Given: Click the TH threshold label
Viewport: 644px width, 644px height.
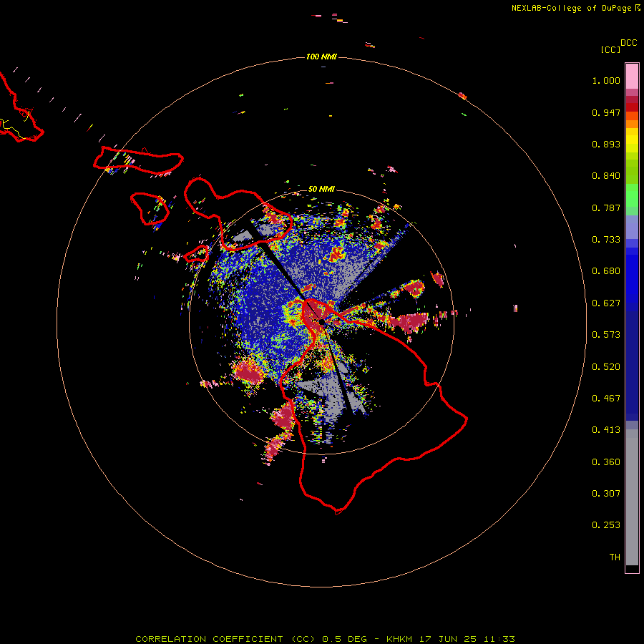Looking at the screenshot, I should tap(615, 557).
